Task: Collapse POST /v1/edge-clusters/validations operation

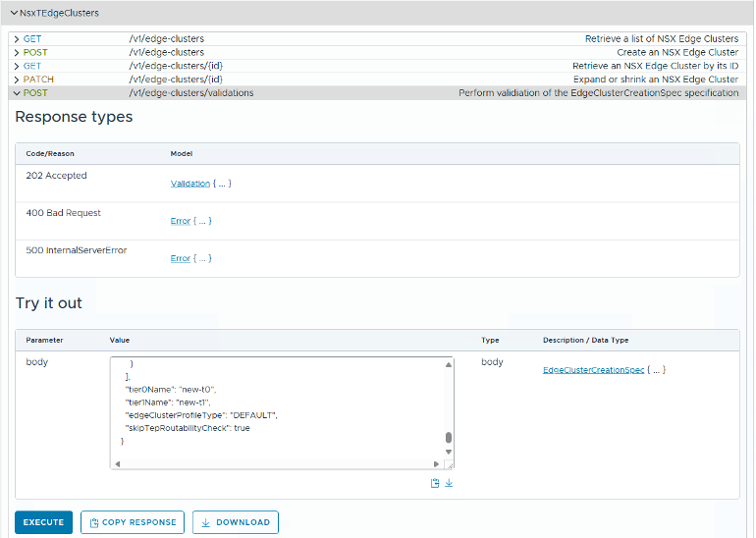Action: pyautogui.click(x=17, y=93)
